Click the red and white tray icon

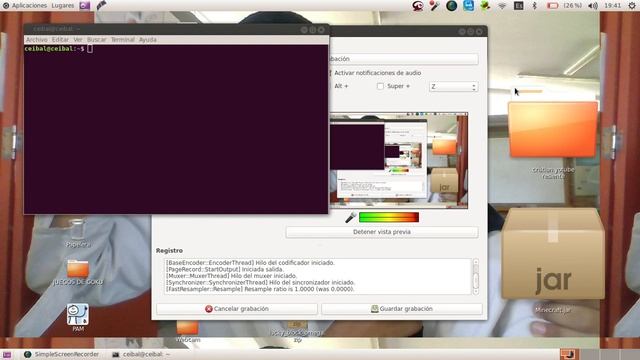pos(418,6)
